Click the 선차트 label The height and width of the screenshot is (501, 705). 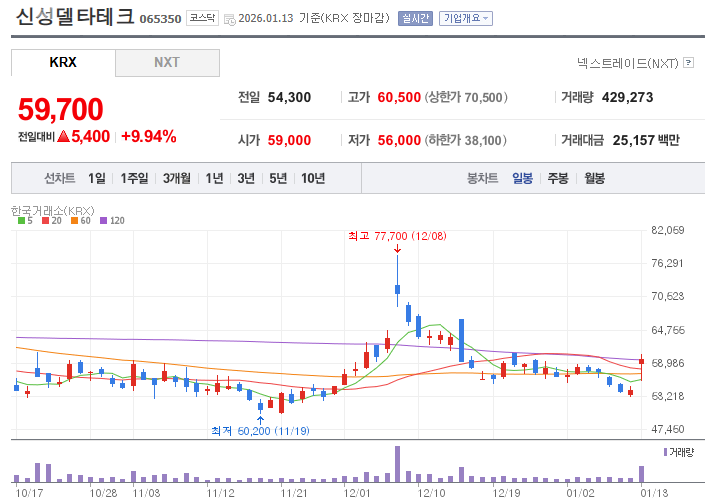tap(59, 179)
